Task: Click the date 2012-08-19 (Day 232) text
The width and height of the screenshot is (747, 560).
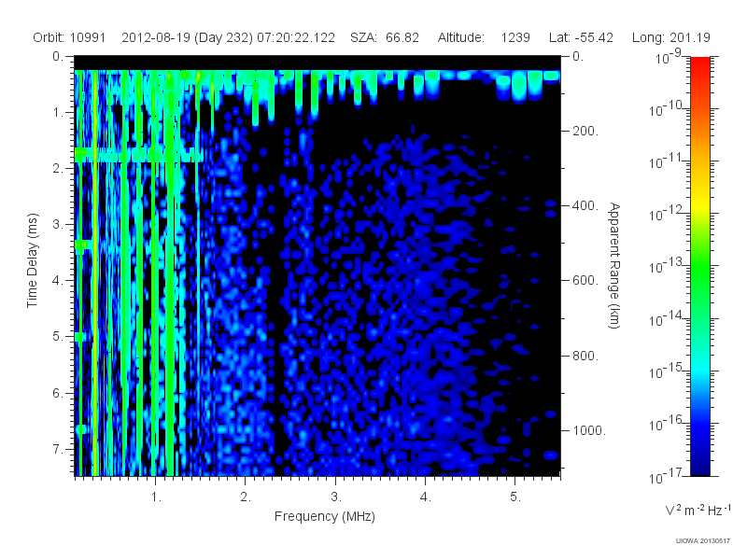Action: (x=188, y=37)
